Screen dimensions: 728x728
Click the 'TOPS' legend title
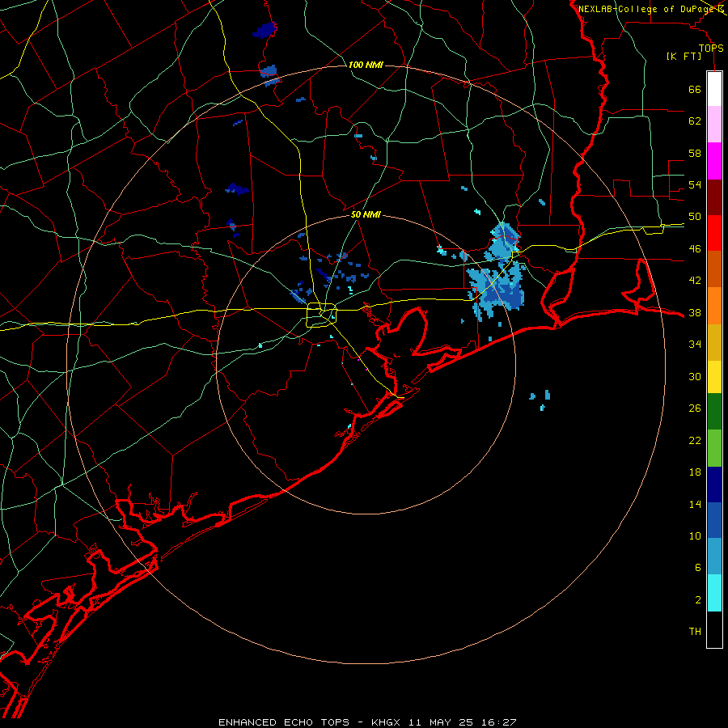[x=711, y=48]
